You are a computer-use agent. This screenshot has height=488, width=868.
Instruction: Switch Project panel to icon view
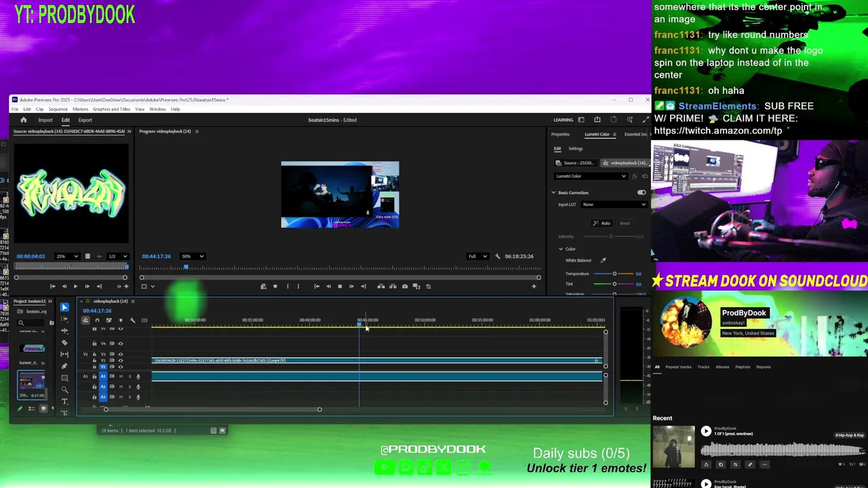43,409
